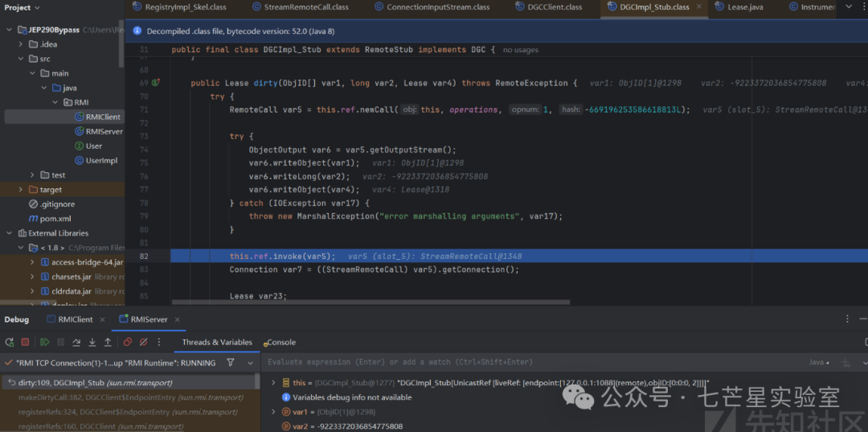Collapse the RMI package

55,102
